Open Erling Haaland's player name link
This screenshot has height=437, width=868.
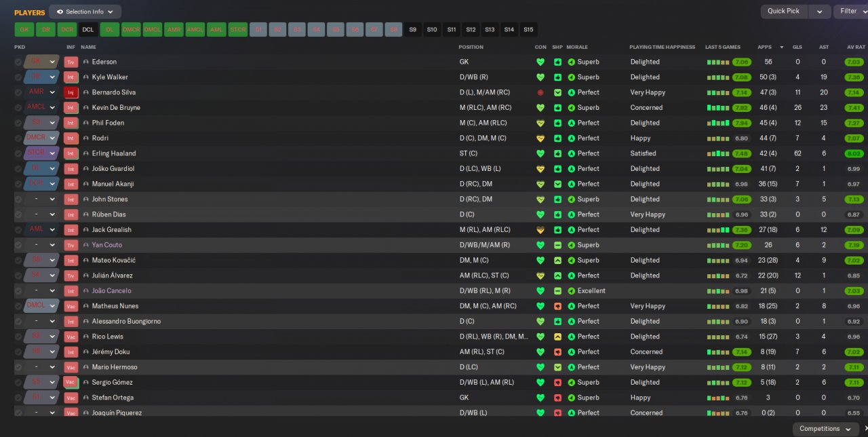(114, 153)
